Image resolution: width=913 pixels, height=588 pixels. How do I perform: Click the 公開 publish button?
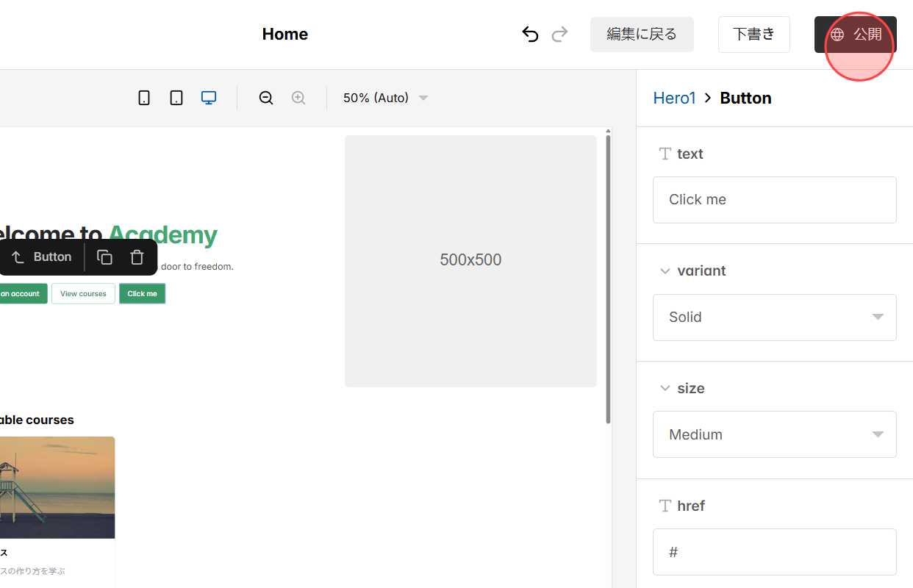[855, 35]
